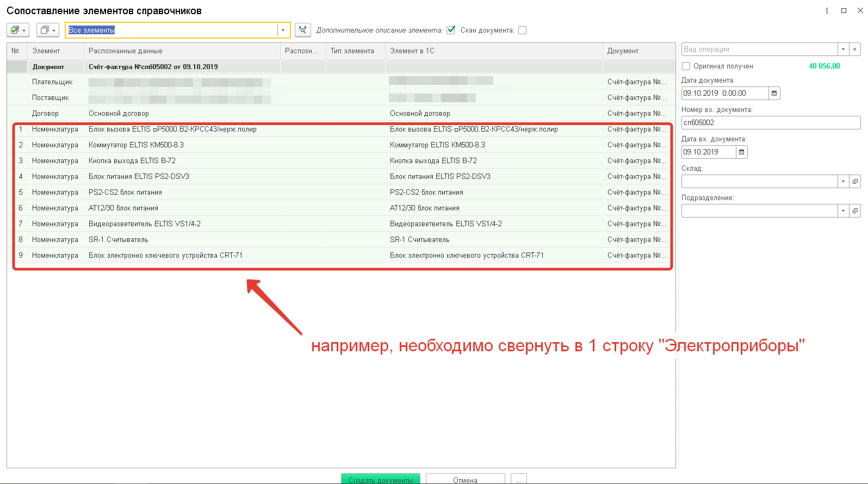
Task: Edit the Номер вх. документа field
Action: (x=771, y=122)
